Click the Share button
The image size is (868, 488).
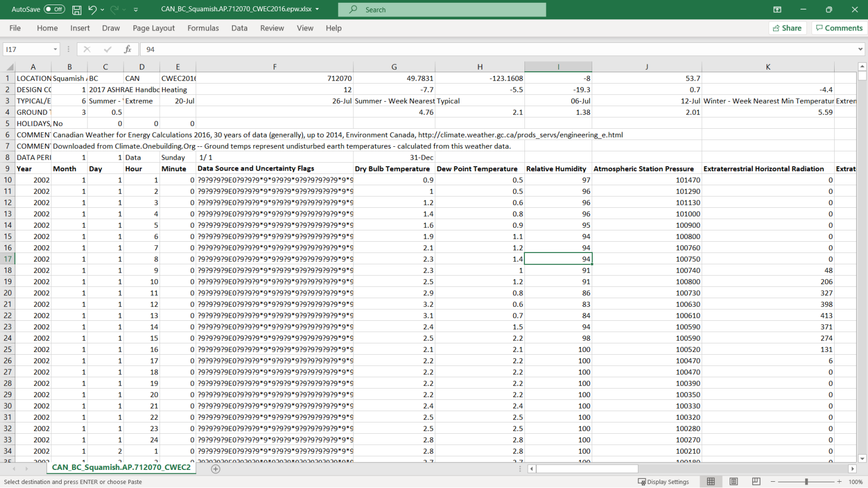pos(787,28)
